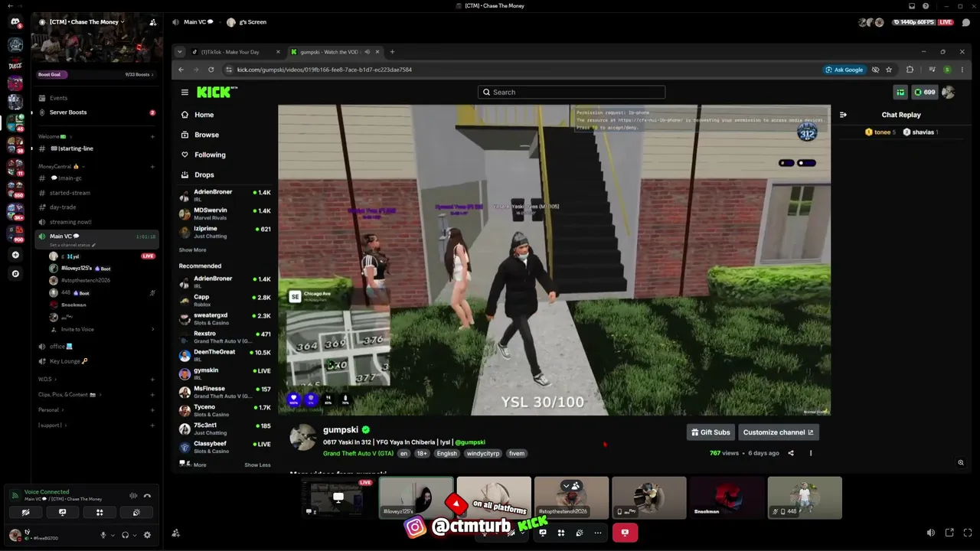
Task: Open more call options ellipsis
Action: click(x=598, y=533)
